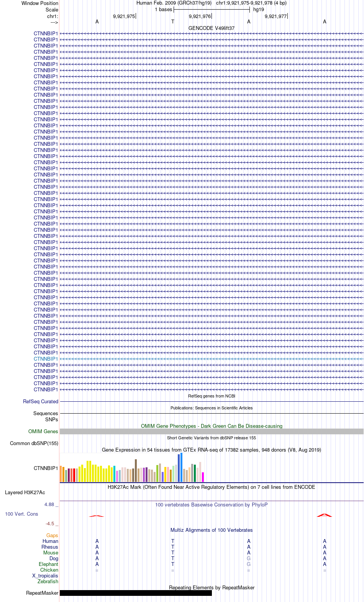
Task: Click the 100 Vert. Cons track label
Action: [x=21, y=514]
